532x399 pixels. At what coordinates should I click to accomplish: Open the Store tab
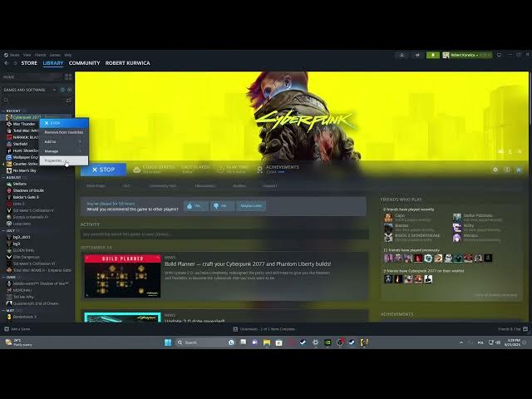coord(29,63)
